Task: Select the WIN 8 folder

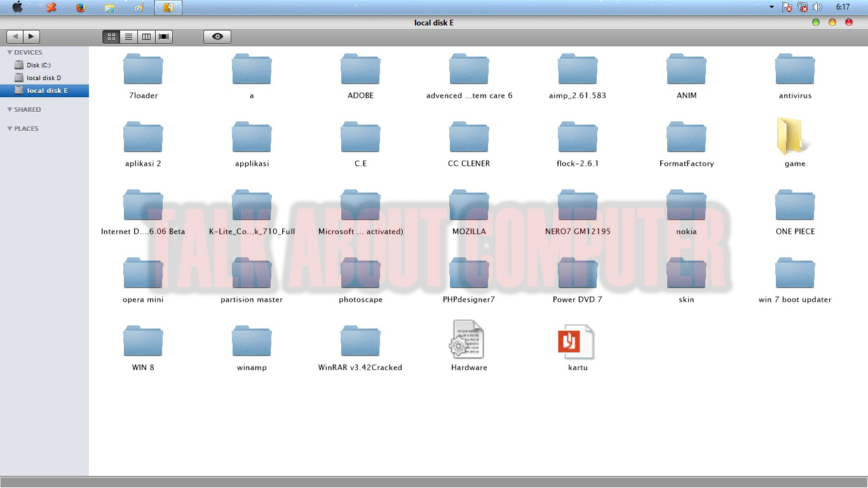Action: (143, 348)
